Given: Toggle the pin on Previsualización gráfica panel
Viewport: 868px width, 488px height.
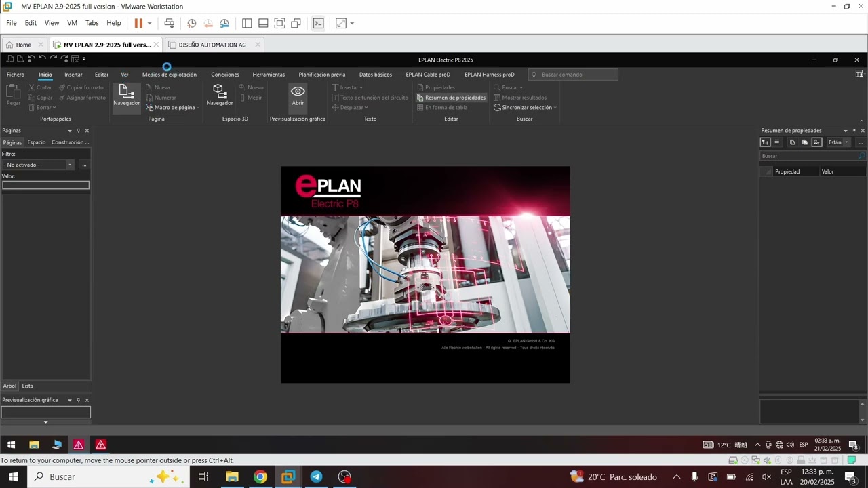Looking at the screenshot, I should tap(78, 400).
